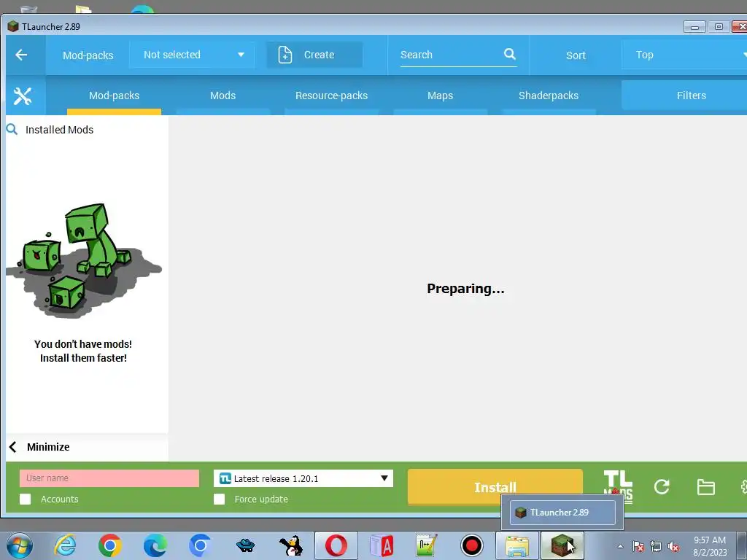
Task: Open the Not selected mod-pack dropdown
Action: coord(192,55)
